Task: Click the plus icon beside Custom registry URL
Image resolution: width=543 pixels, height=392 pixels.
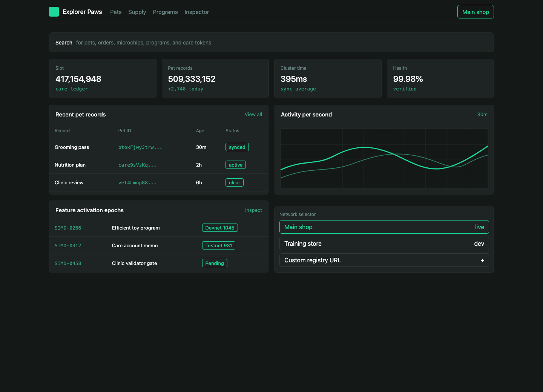Action: click(x=482, y=260)
